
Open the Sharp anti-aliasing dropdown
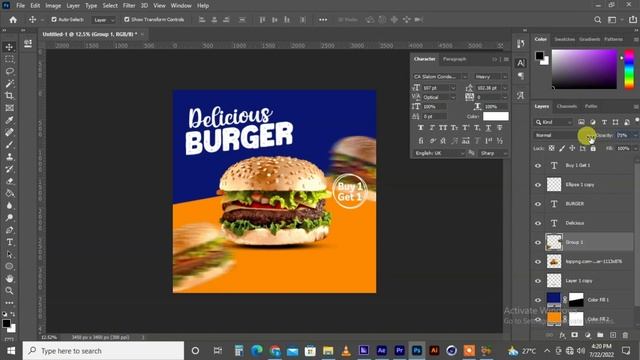pyautogui.click(x=493, y=153)
